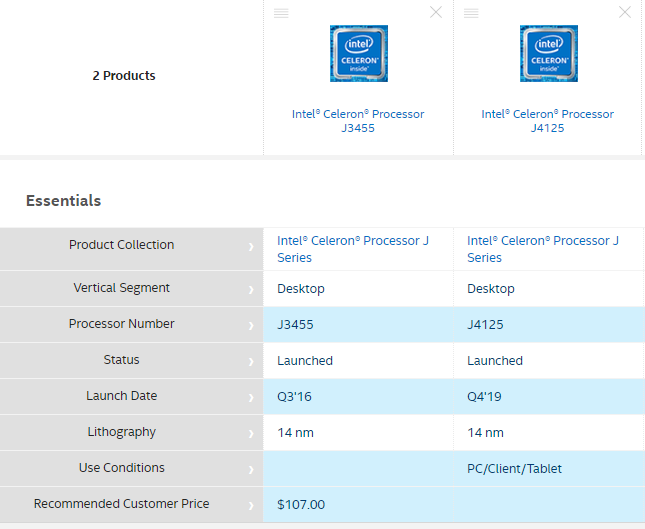This screenshot has width=645, height=529.
Task: Open the J Series collection link in the J4125 column
Action: (x=543, y=249)
